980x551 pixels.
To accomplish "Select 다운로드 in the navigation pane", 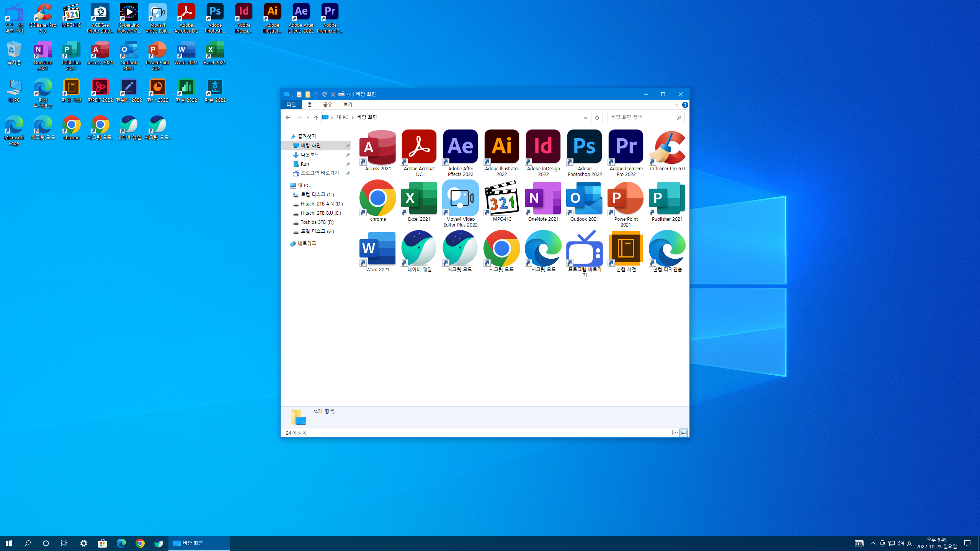I will point(310,155).
